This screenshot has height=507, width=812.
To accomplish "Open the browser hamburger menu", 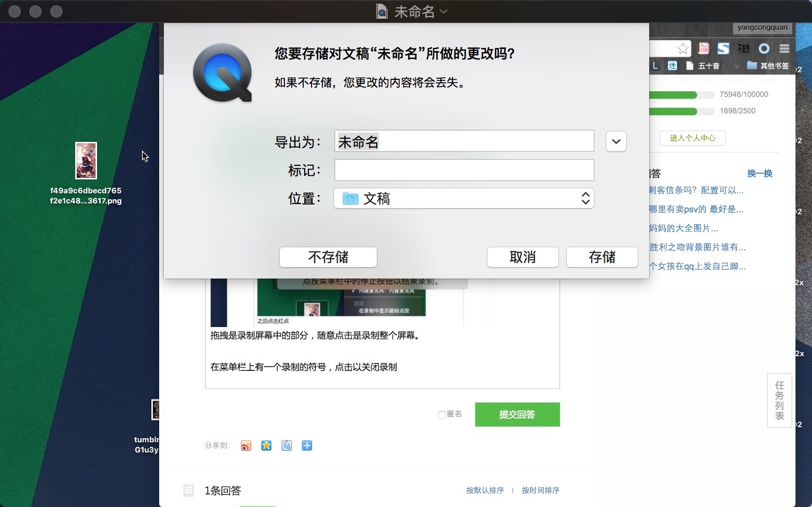I will (784, 49).
